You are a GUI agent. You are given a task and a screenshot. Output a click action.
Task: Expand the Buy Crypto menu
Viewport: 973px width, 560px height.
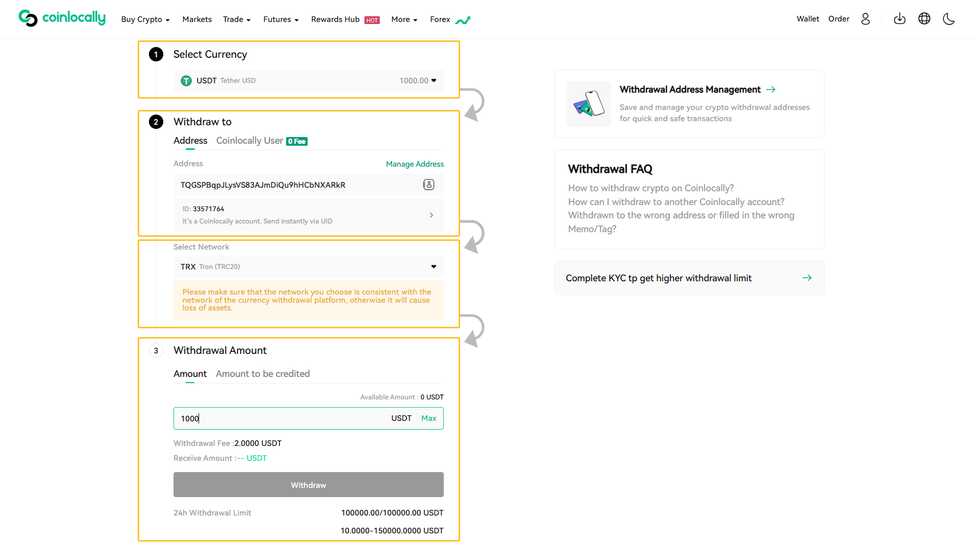(145, 19)
